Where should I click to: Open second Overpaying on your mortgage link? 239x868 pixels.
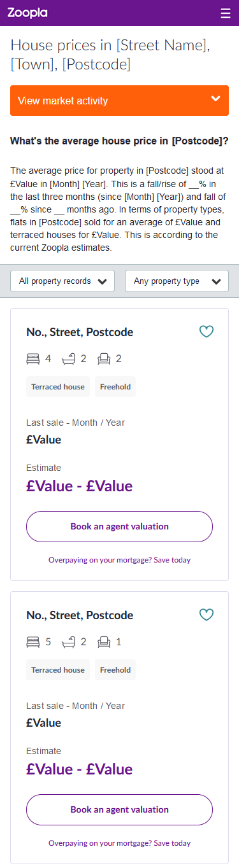[119, 843]
